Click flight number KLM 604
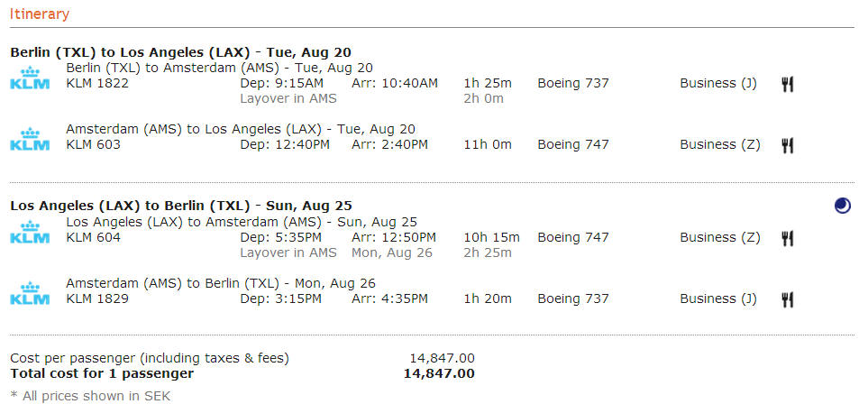 (94, 238)
